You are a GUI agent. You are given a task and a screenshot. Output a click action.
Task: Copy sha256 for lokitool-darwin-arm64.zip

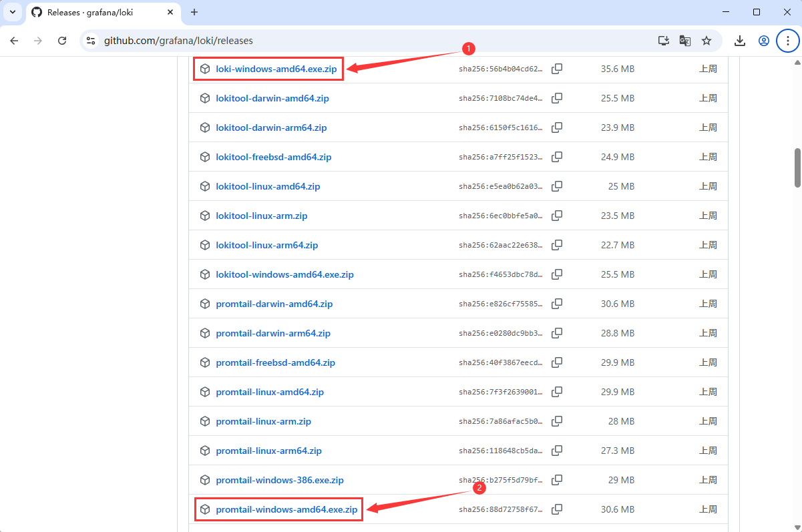(x=557, y=127)
